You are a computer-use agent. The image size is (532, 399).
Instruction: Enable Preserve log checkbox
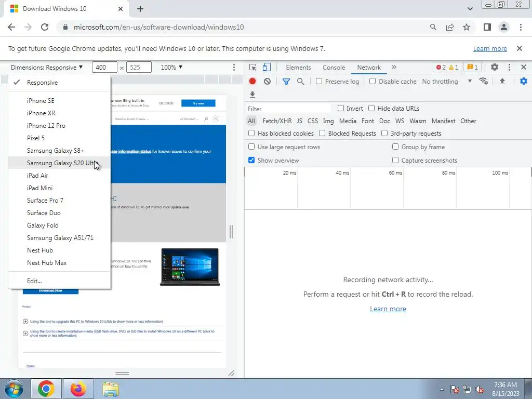coord(319,82)
